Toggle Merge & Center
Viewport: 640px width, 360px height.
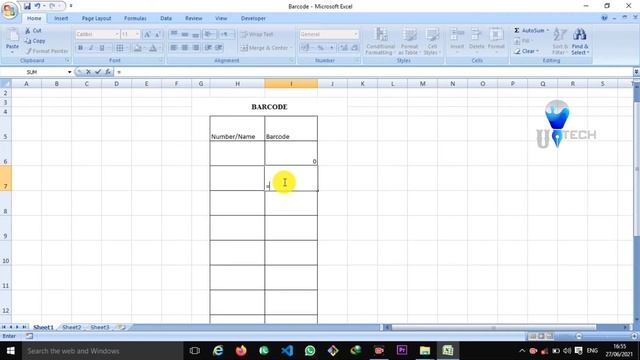[264, 48]
